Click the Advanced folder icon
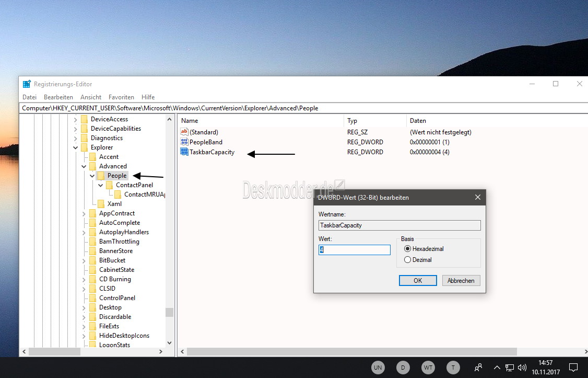588x378 pixels. coord(92,166)
